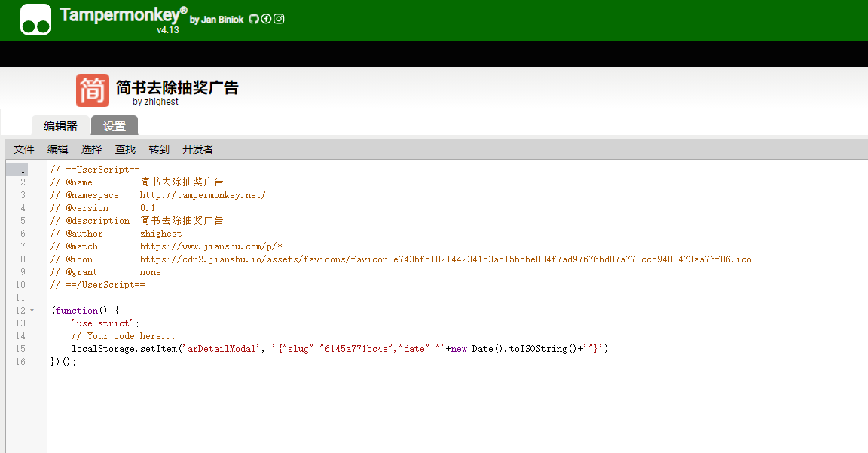Open the 开发者 menu
Screen dimensions: 868x453
pyautogui.click(x=197, y=149)
